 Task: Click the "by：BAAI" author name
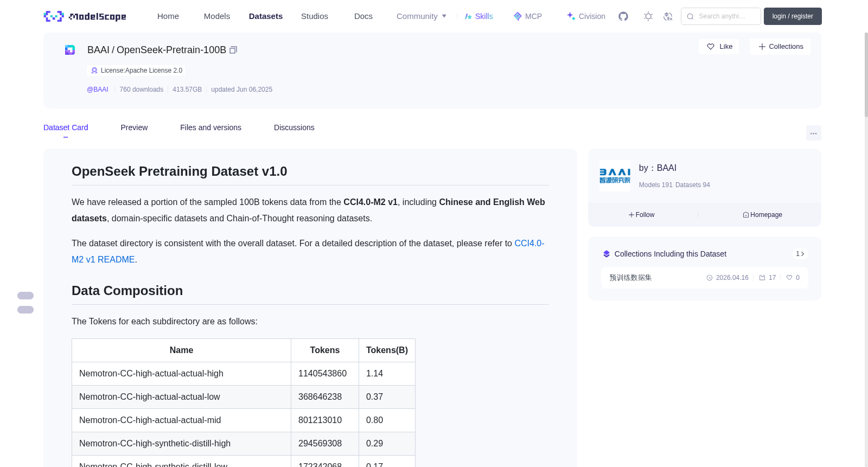tap(658, 168)
